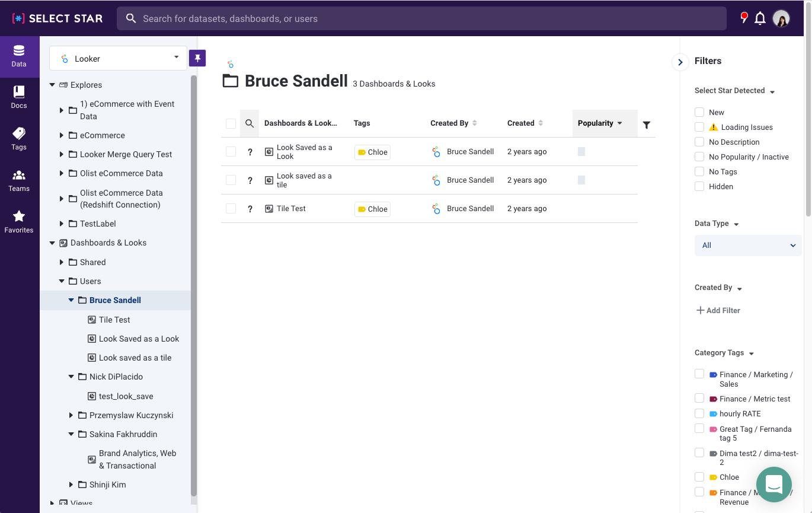Expand the Shinji Kim folder
The height and width of the screenshot is (513, 812).
(71, 485)
